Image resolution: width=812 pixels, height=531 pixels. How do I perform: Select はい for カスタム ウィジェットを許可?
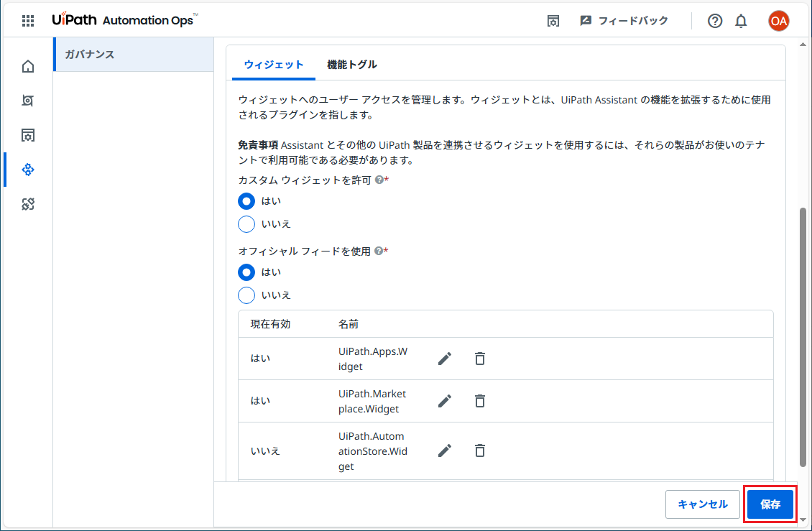pyautogui.click(x=246, y=201)
